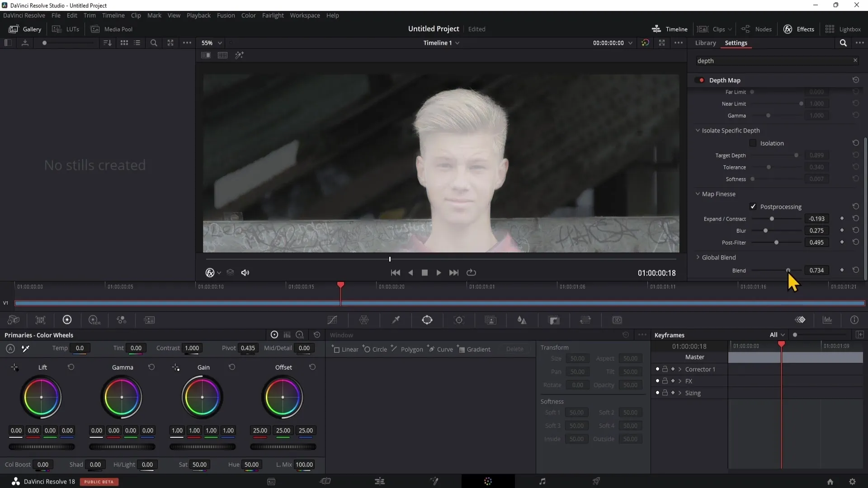Open the Color menu in menu bar
Screen dimensions: 868x488
249,15
